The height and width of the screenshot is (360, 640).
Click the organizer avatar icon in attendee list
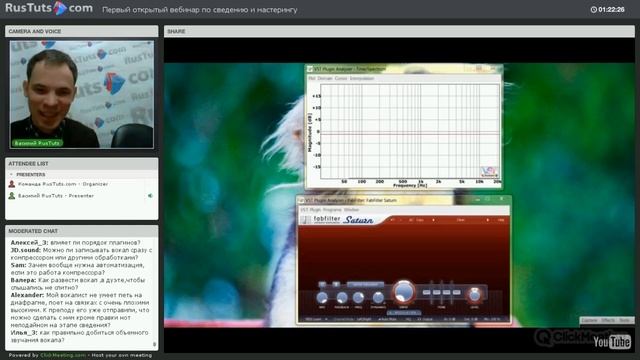click(12, 184)
